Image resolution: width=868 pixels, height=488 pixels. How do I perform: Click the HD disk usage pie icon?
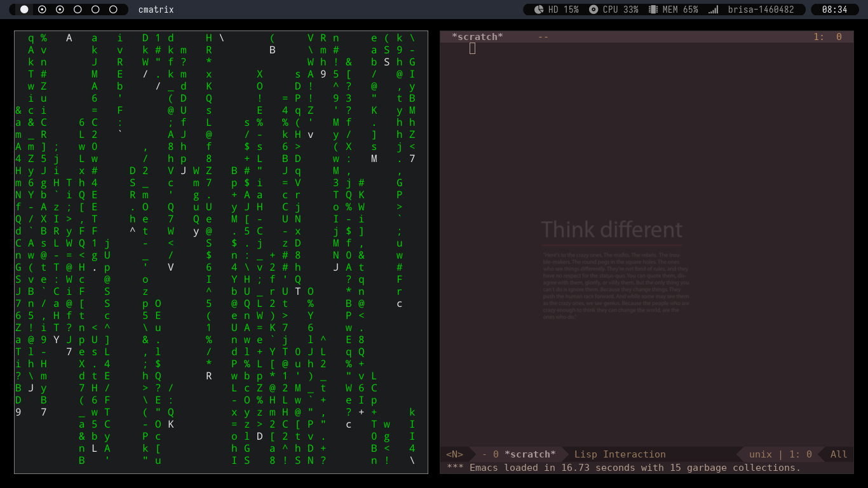click(x=539, y=10)
